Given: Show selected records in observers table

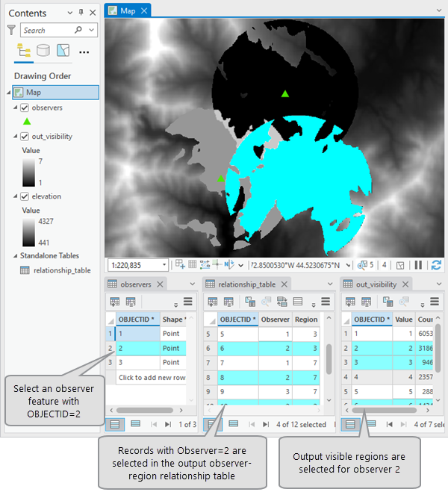Looking at the screenshot, I should point(135,424).
